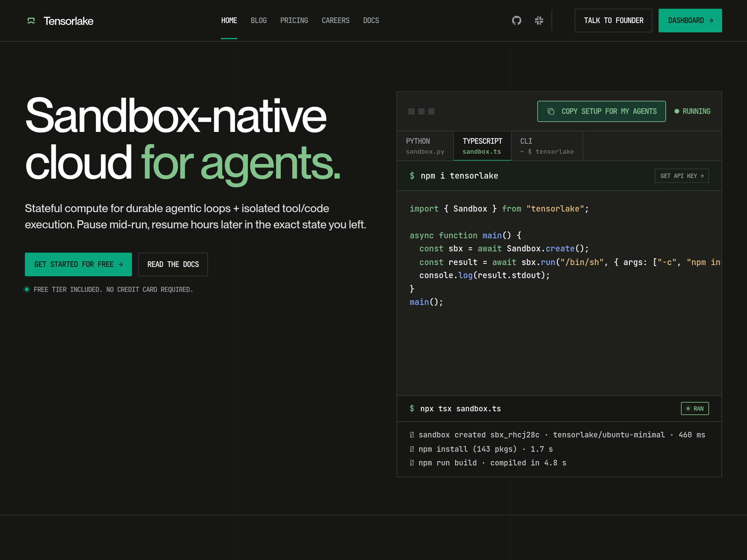
Task: Click the 'npx tsx sandbox.ts' command
Action: (461, 409)
